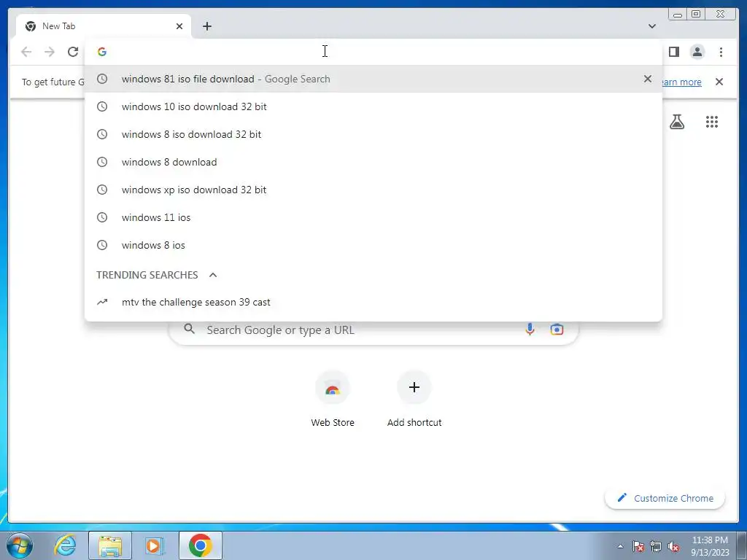
Task: Choose suggestion windows 8 iso download 32 bit
Action: tap(373, 134)
